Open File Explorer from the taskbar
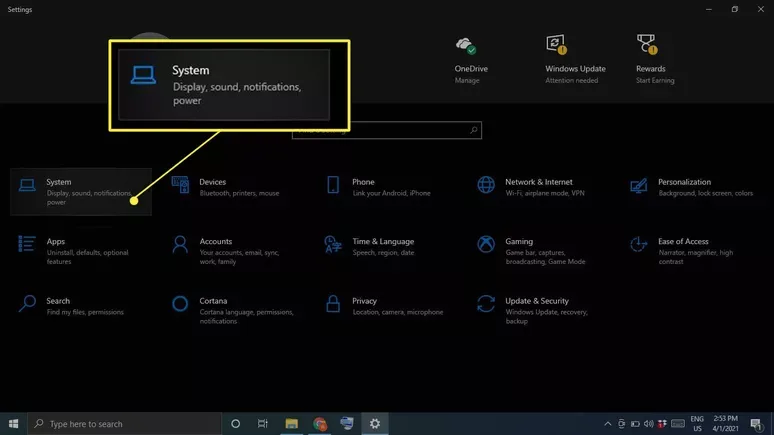The width and height of the screenshot is (774, 435). [x=292, y=424]
